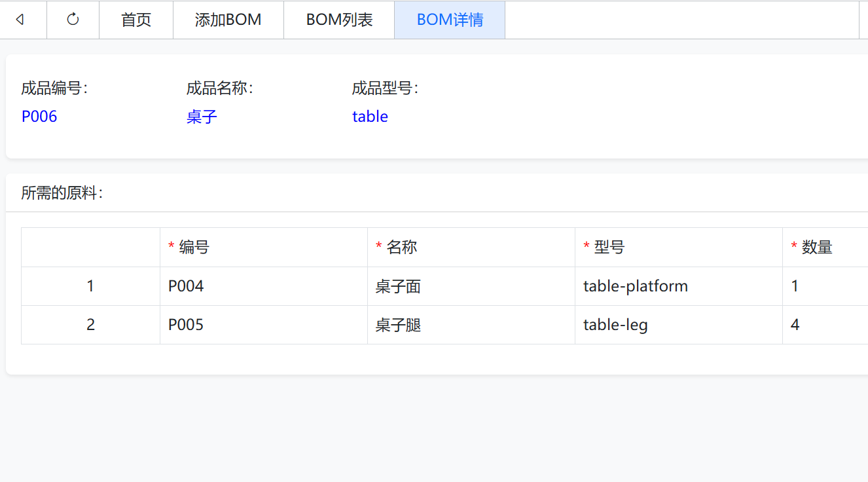The height and width of the screenshot is (482, 868).
Task: Select material code P005 cell
Action: click(x=264, y=325)
